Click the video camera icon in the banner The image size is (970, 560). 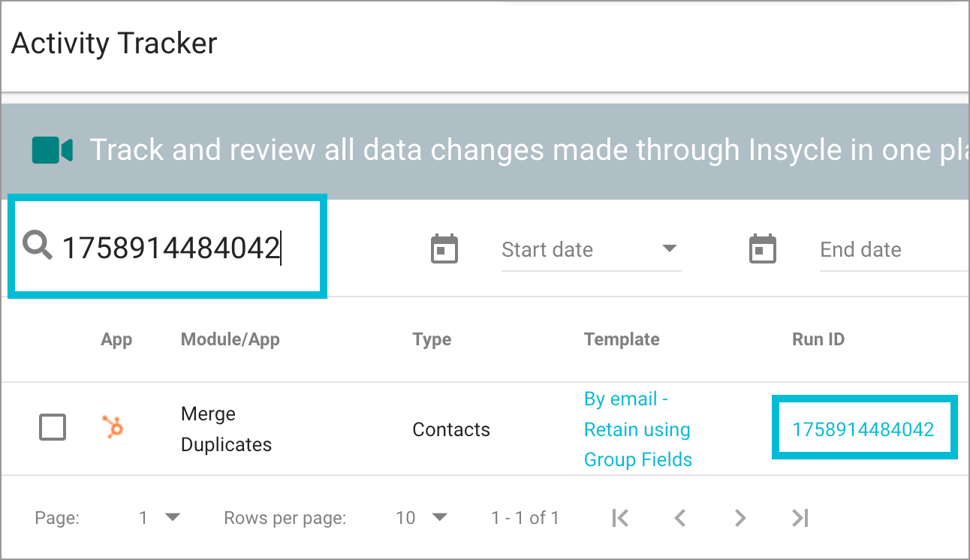click(51, 149)
